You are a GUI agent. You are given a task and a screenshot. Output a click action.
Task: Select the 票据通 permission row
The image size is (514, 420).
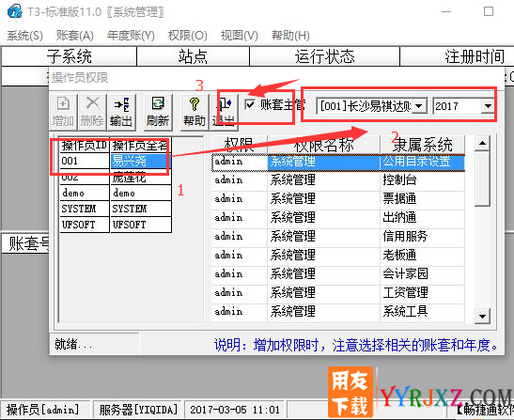tap(338, 198)
